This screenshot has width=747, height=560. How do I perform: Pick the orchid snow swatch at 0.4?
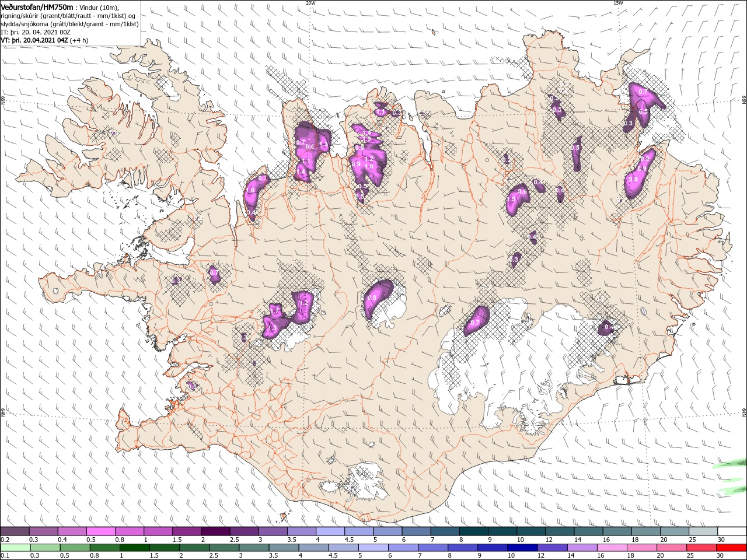72,532
